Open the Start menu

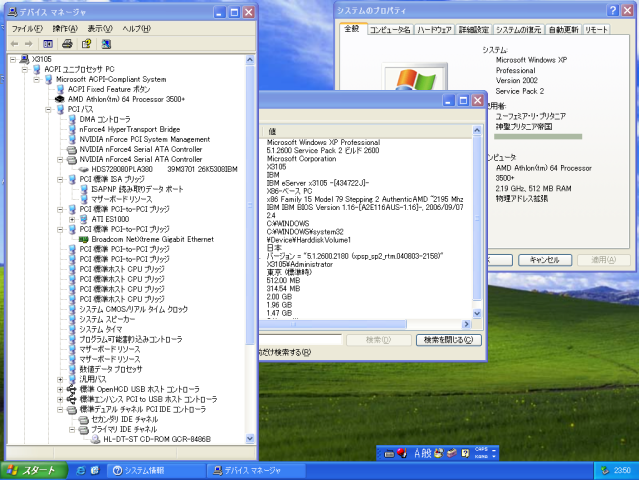[x=33, y=471]
